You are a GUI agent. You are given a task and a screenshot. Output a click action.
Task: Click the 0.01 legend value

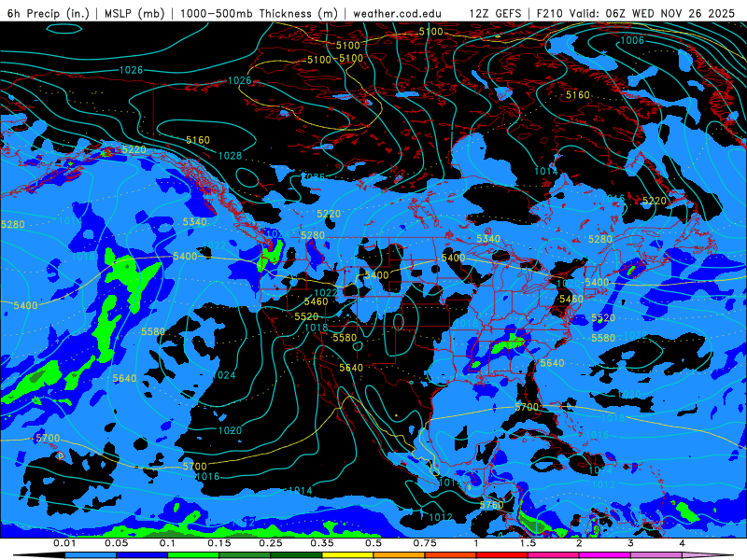(64, 543)
